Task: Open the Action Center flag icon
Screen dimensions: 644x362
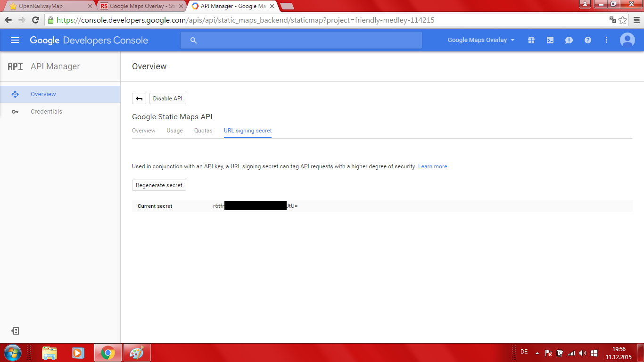Action: click(x=549, y=353)
